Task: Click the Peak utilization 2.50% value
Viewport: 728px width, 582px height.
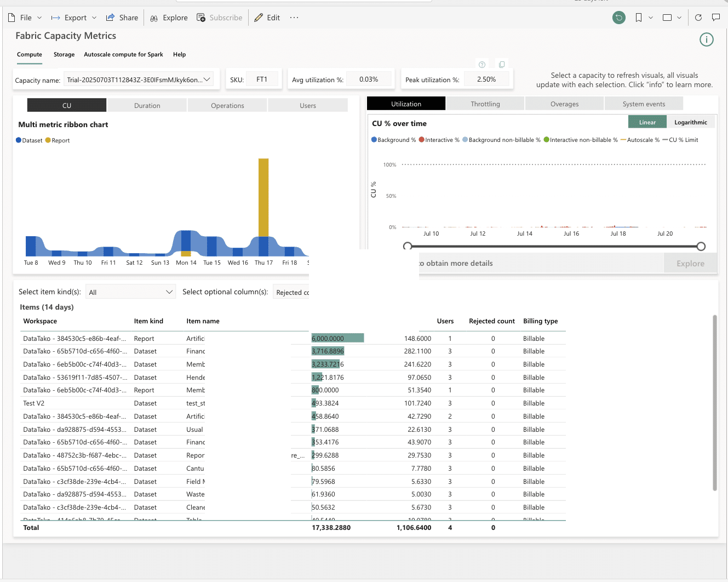Action: pos(486,79)
